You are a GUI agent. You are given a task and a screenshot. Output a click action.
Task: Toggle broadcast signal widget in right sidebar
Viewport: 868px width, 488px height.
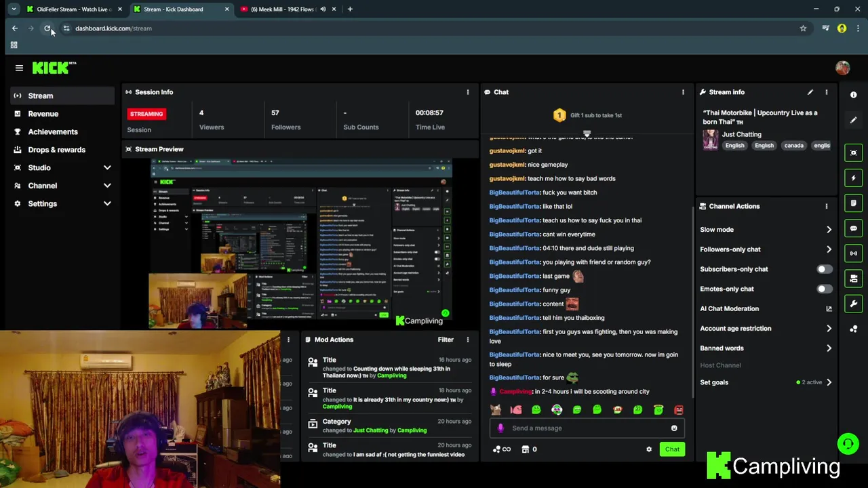pos(854,253)
